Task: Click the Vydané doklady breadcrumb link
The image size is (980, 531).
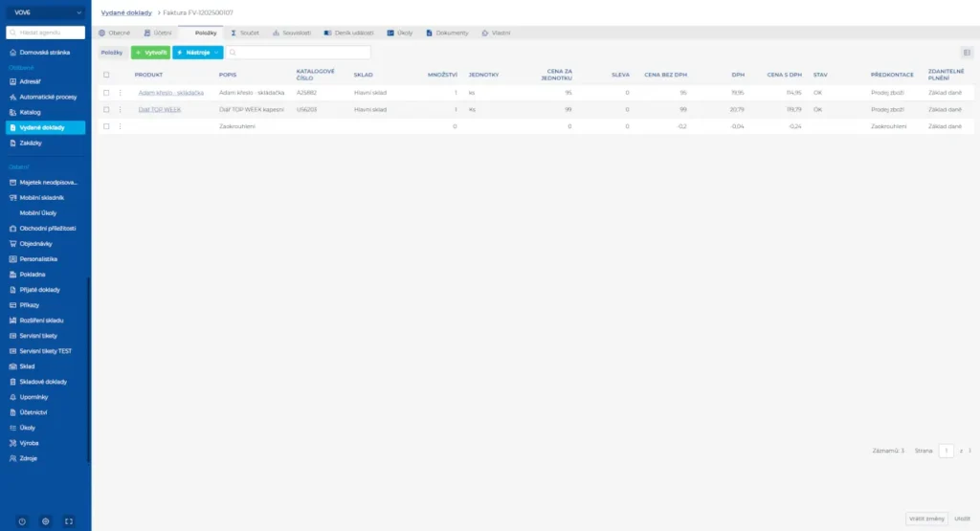Action: coord(126,12)
